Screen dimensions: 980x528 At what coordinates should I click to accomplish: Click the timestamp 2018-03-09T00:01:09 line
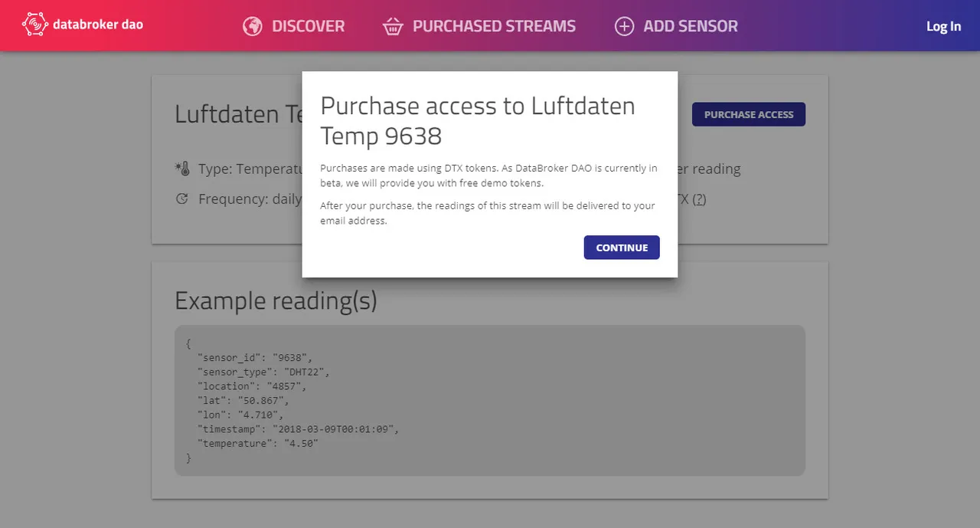[299, 429]
